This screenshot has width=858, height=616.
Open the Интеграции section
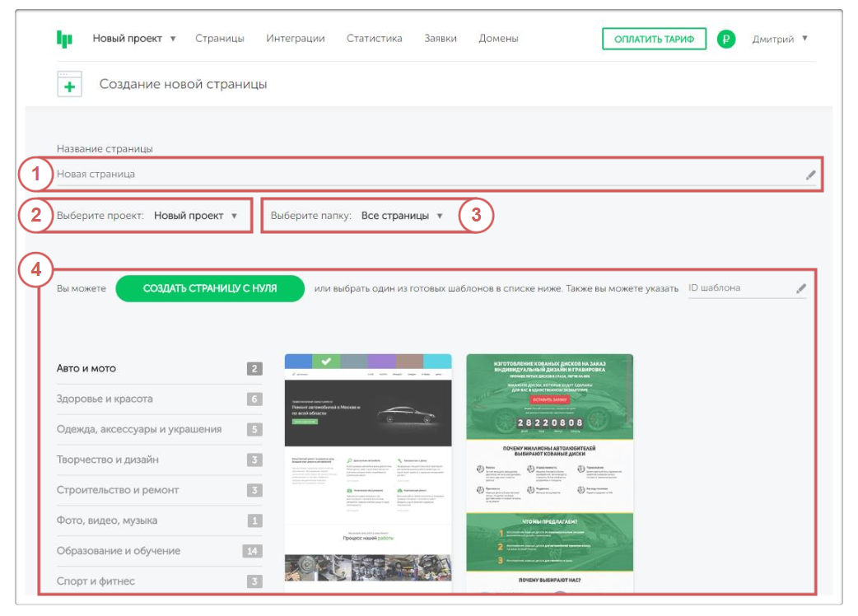click(296, 39)
